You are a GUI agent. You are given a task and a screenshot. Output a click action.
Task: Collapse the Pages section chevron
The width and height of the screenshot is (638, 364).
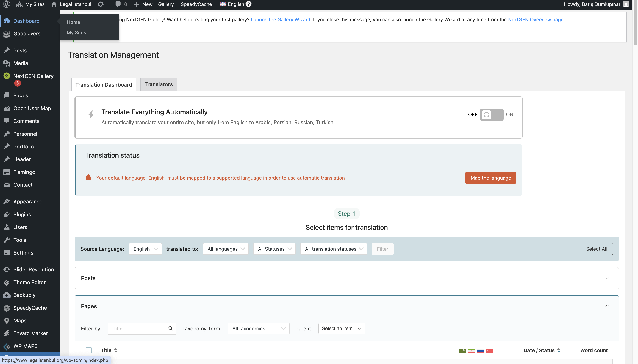(x=607, y=306)
